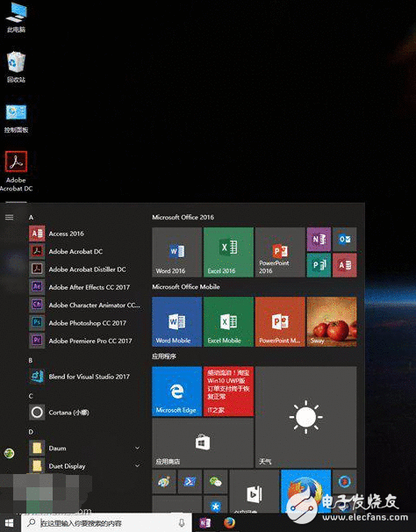
Task: Select the 控制面板 desktop icon
Action: click(16, 118)
